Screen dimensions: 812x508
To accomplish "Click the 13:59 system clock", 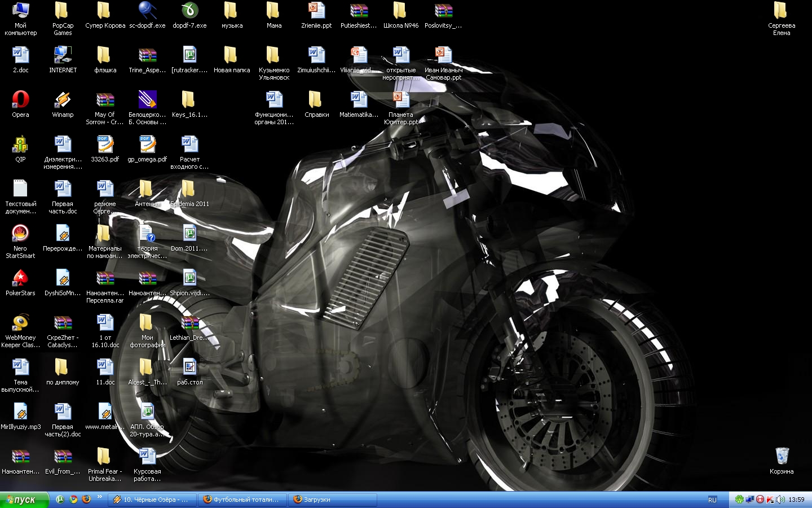I will (x=797, y=500).
